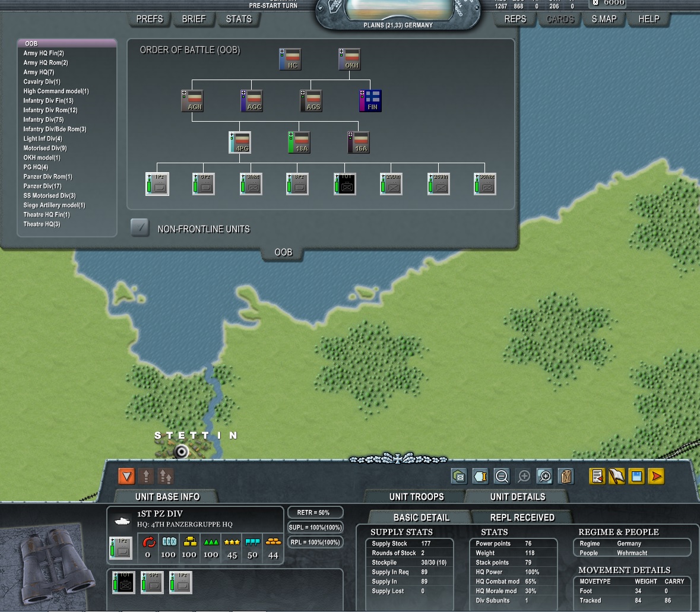
Task: Click the yellow white-flag icon
Action: [617, 476]
